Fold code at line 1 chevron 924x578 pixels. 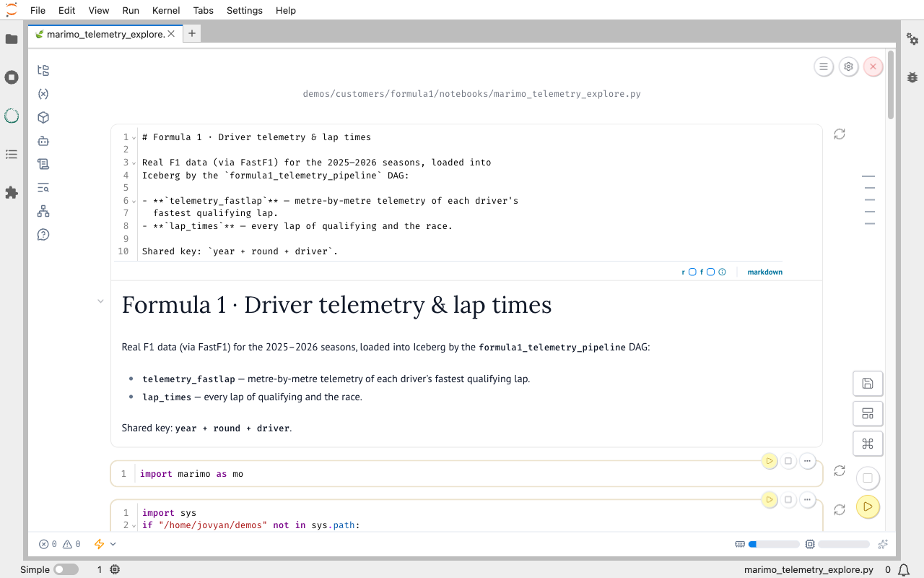pyautogui.click(x=135, y=137)
